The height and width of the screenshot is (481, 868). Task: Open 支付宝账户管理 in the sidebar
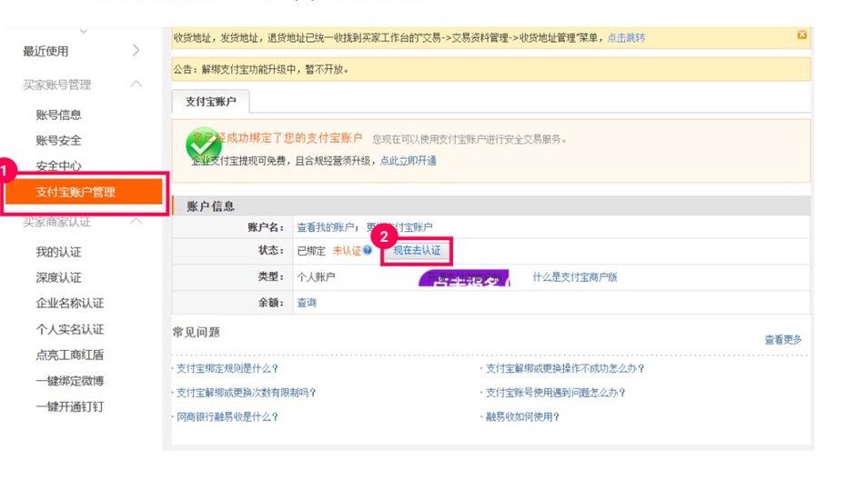84,192
